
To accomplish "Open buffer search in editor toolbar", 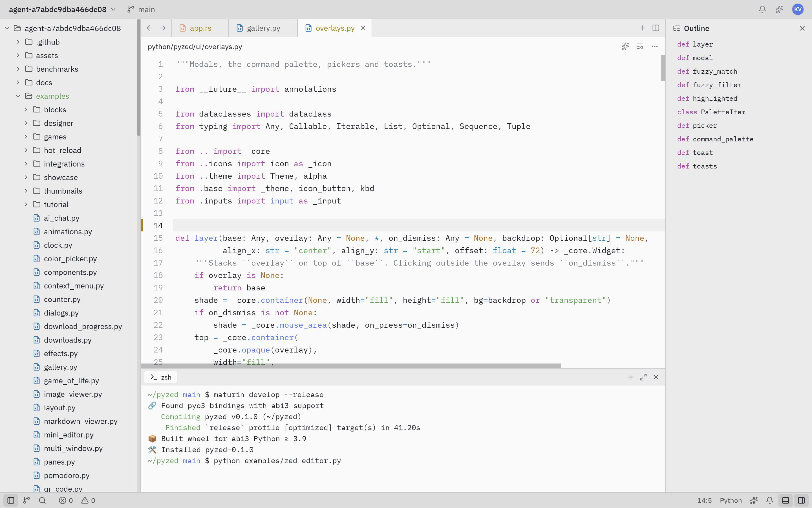I will (640, 46).
